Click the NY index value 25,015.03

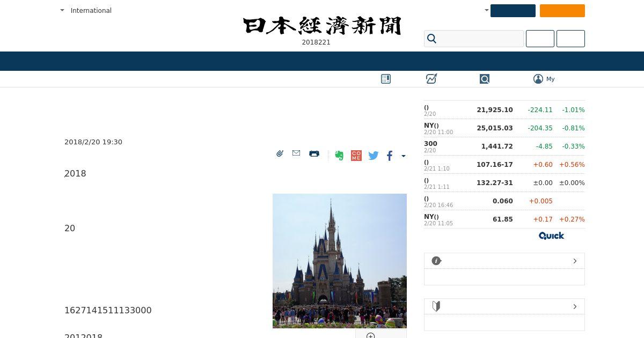tap(495, 128)
